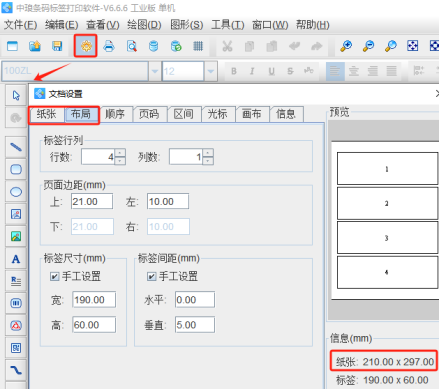This screenshot has width=439, height=390.
Task: Switch to the 顺序 tab
Action: tap(115, 114)
